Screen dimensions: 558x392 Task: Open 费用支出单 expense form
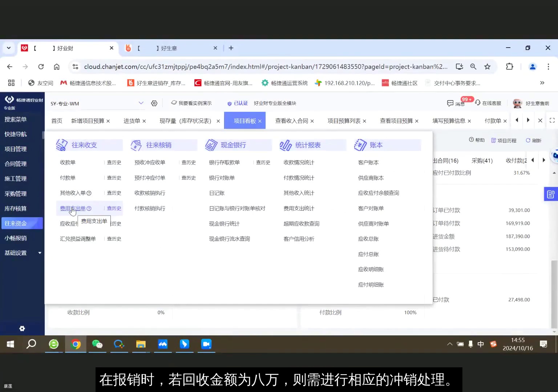[72, 208]
